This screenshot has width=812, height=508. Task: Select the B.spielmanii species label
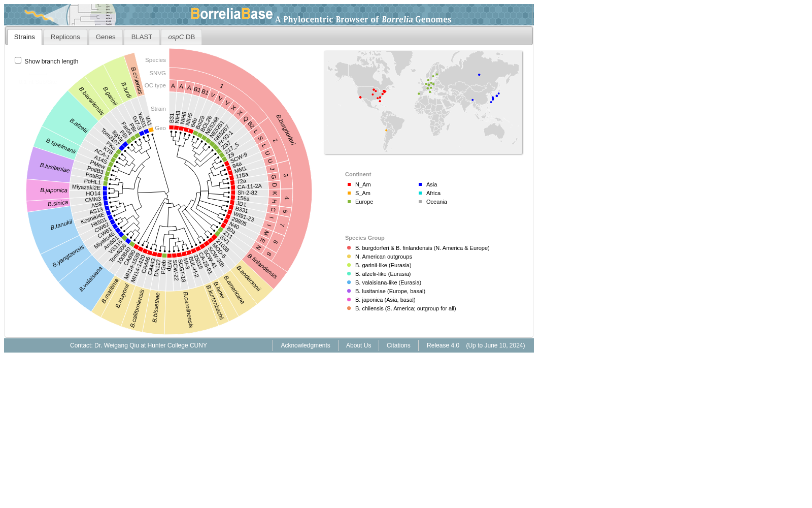[61, 146]
